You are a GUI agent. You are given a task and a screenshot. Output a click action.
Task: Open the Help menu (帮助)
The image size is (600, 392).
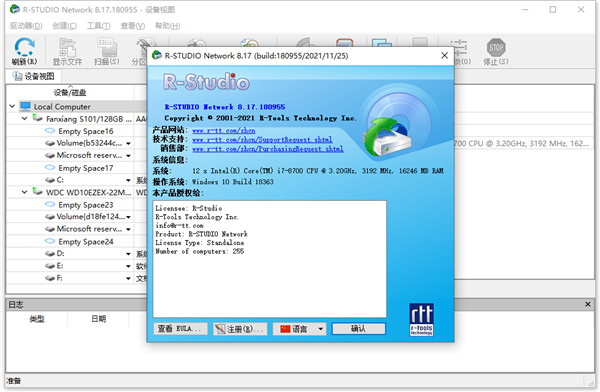pyautogui.click(x=167, y=26)
